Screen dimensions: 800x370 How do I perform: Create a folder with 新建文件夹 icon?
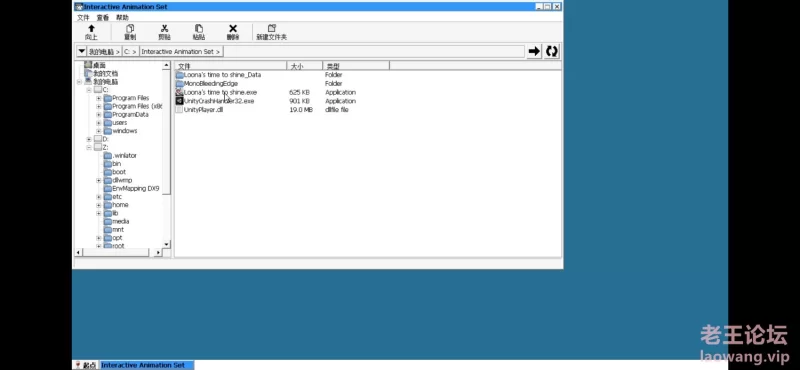[271, 29]
